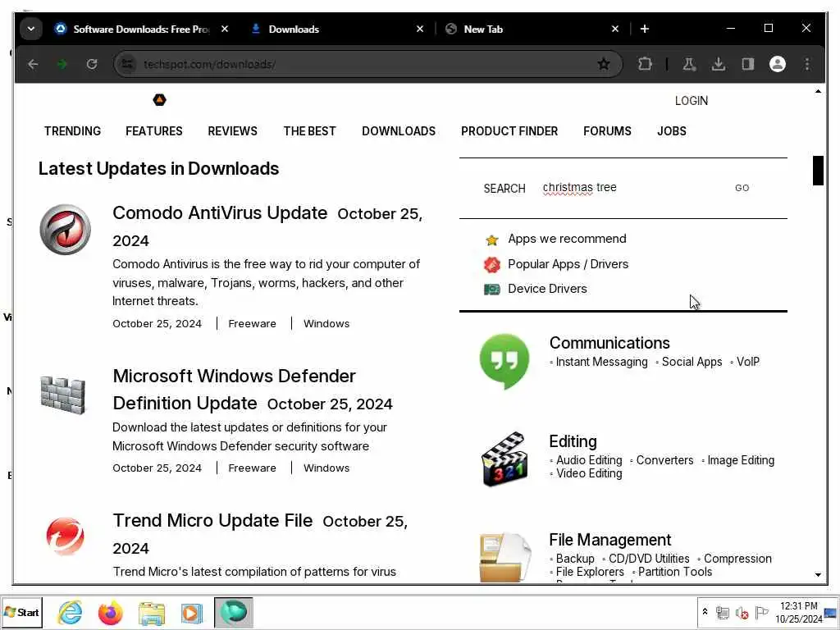The image size is (840, 630).
Task: Open Compression subcategory
Action: coord(737,559)
